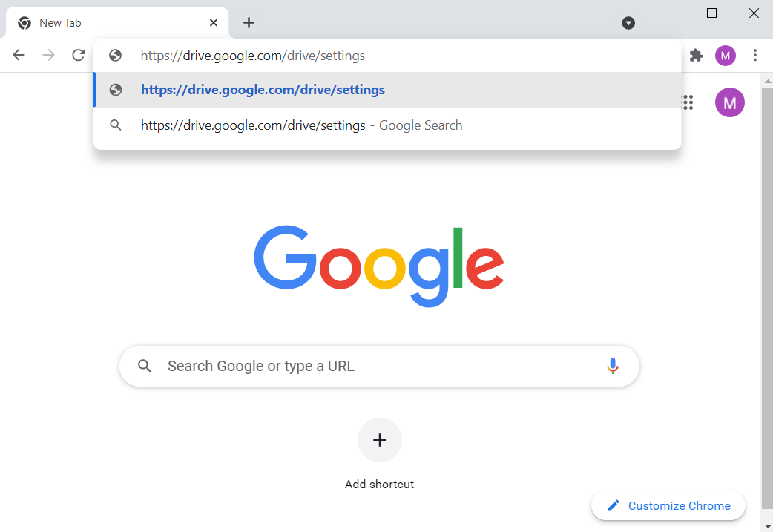This screenshot has width=773, height=532.
Task: Choose the Google Search suggestion for the URL
Action: tap(301, 125)
